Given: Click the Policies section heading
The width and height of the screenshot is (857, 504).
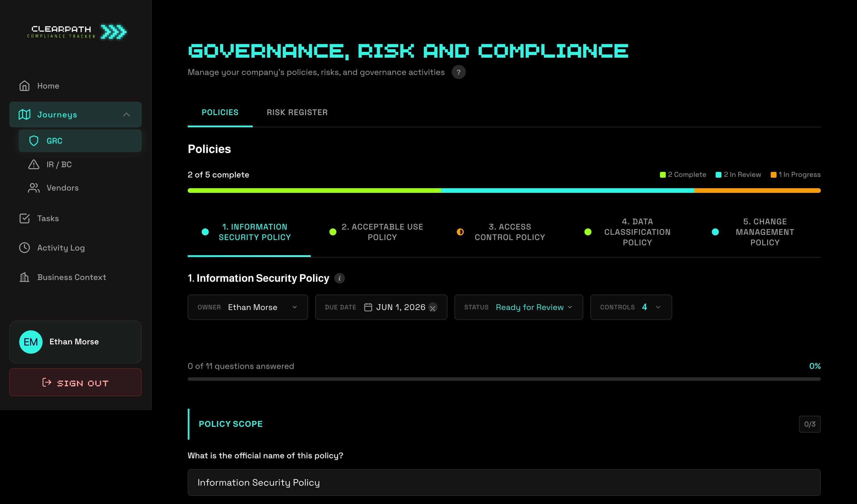Looking at the screenshot, I should point(209,149).
